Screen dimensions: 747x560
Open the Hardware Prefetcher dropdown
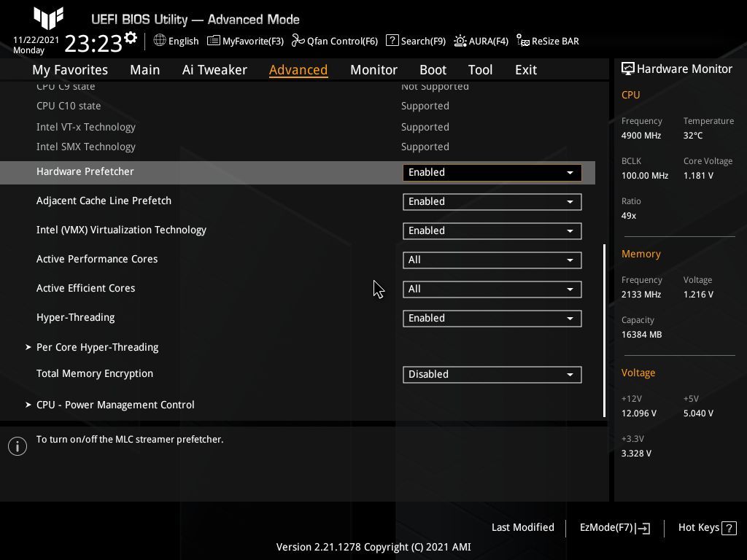click(492, 172)
